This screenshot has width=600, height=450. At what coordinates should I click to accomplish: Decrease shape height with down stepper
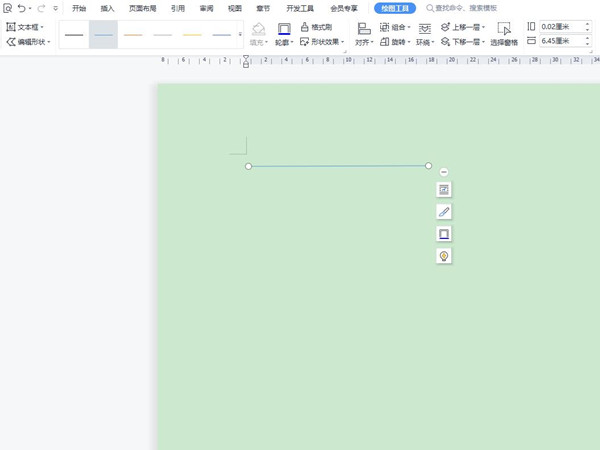[x=587, y=29]
